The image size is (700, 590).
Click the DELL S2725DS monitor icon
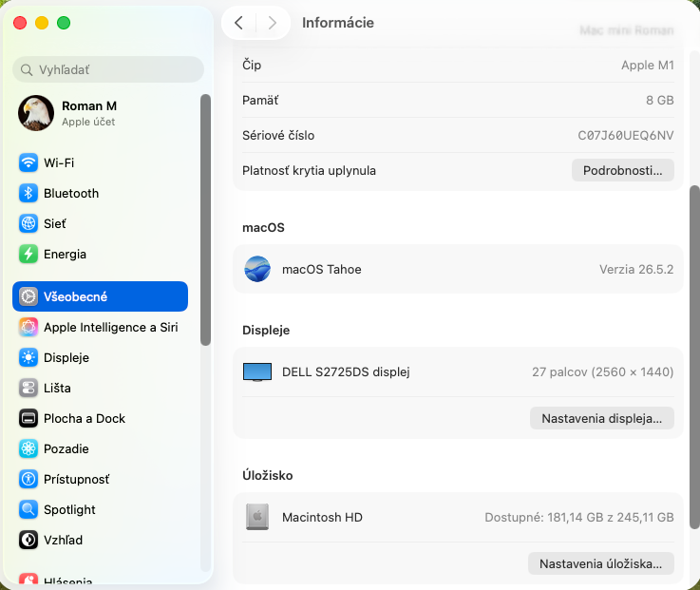257,372
